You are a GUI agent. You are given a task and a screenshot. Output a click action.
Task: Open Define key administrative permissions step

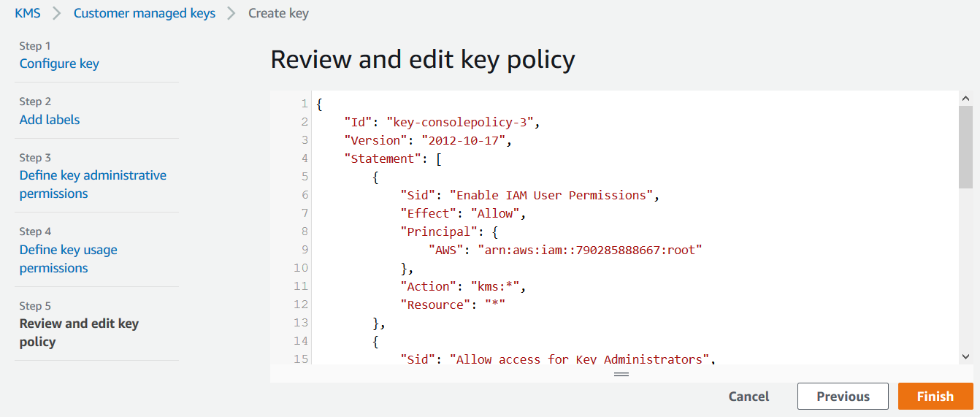click(93, 184)
